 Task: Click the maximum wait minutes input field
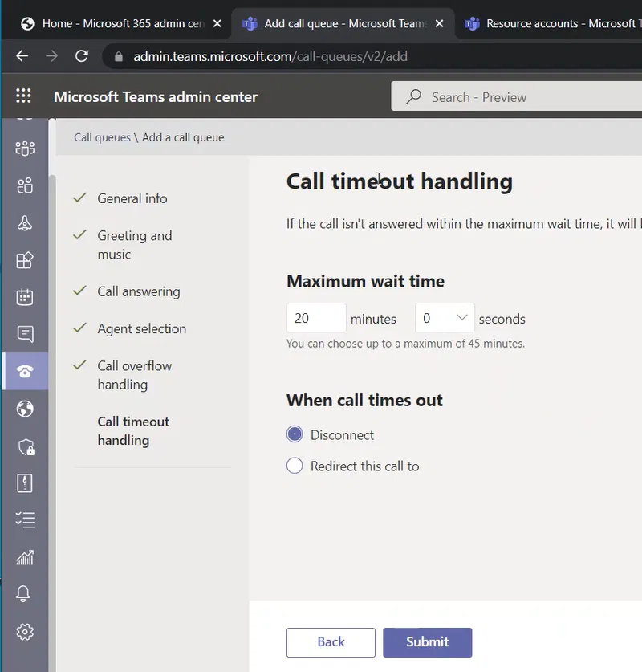pyautogui.click(x=315, y=318)
